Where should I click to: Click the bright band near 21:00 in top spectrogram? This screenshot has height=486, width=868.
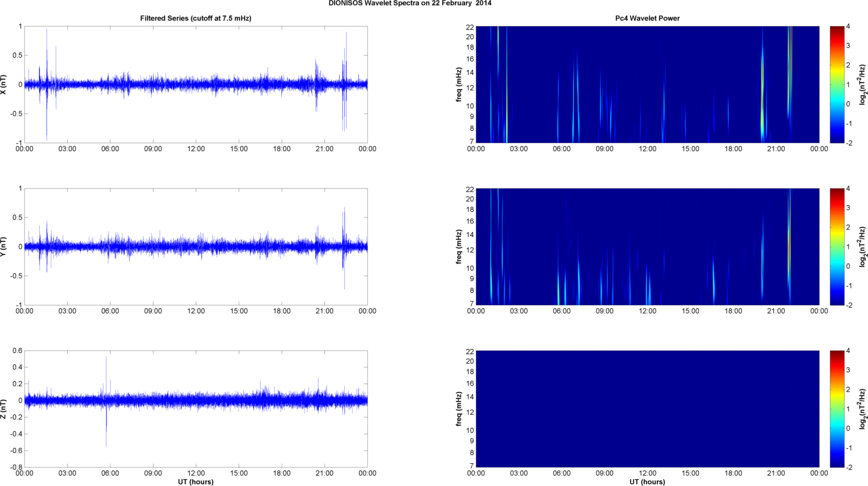763,94
